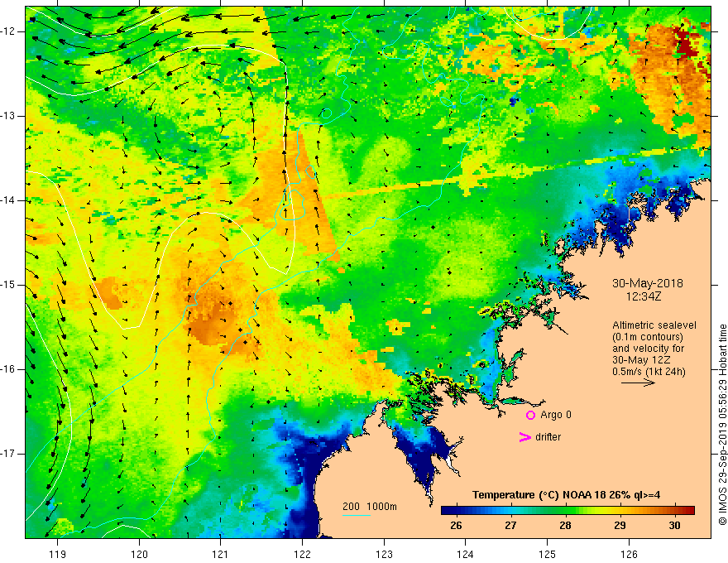Screen dimensions: 728x563
Task: Click longitude axis label 123
Action: click(x=384, y=554)
